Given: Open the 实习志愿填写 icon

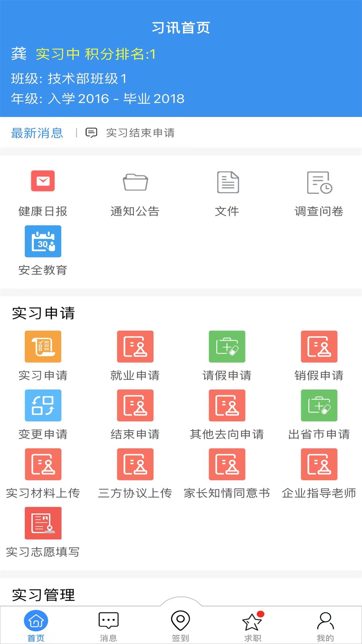Looking at the screenshot, I should click(43, 523).
